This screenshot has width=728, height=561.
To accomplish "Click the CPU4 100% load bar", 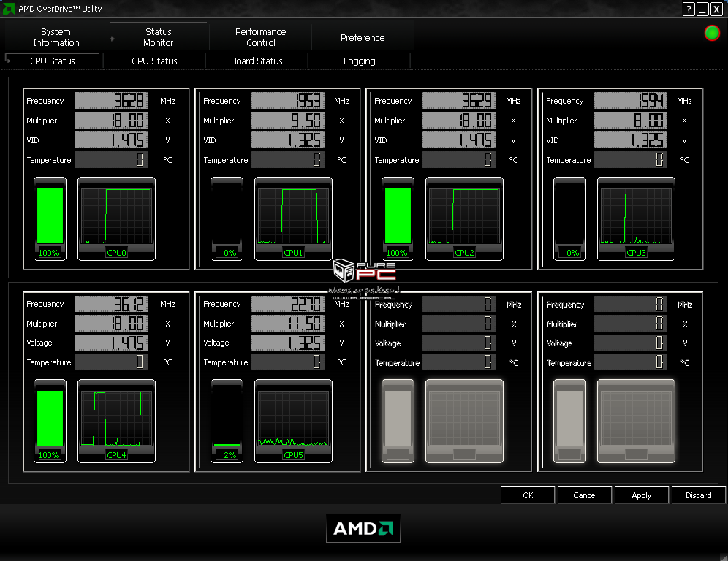I will click(50, 421).
